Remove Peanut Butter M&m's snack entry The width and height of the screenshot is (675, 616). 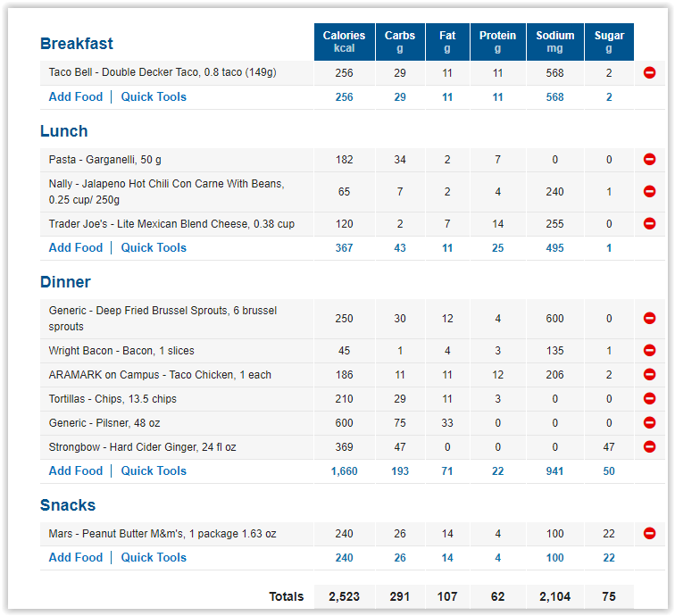point(649,533)
